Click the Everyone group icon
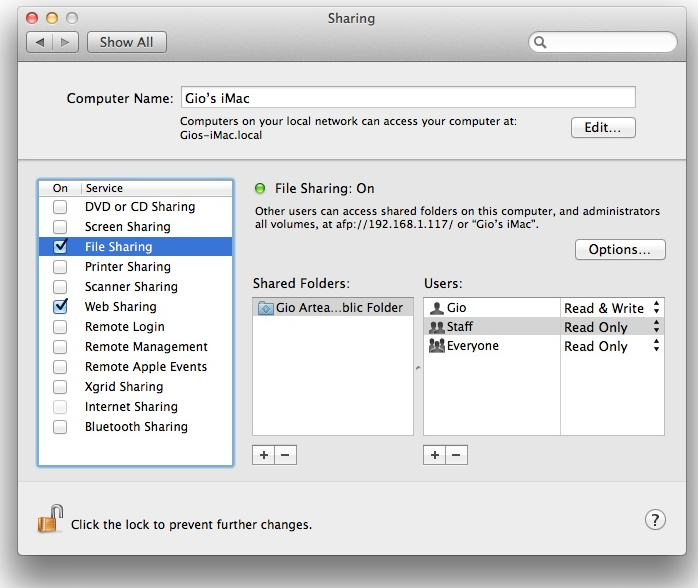 (x=437, y=346)
